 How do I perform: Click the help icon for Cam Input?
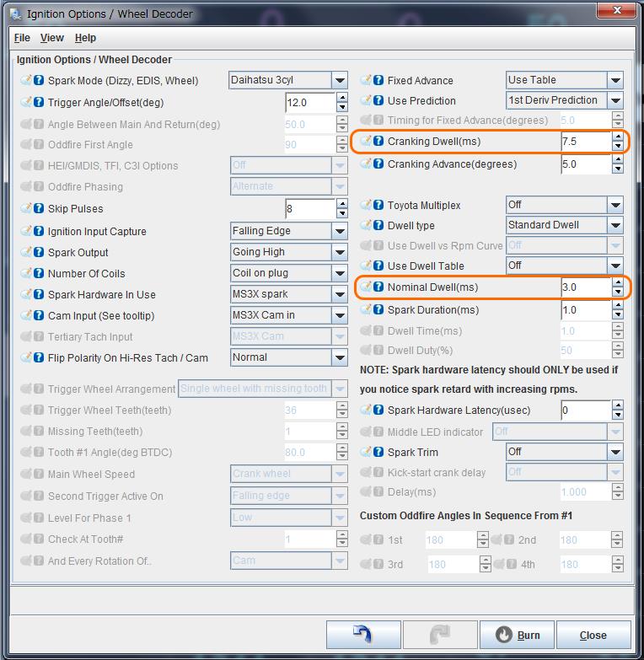point(39,315)
